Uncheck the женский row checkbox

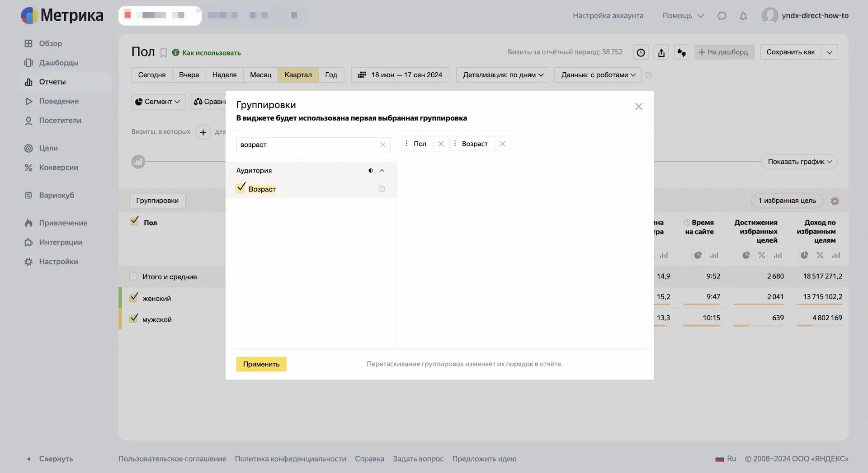click(133, 298)
